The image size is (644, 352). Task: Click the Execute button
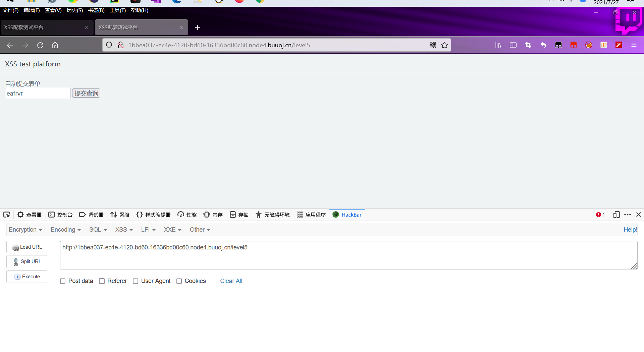coord(27,277)
